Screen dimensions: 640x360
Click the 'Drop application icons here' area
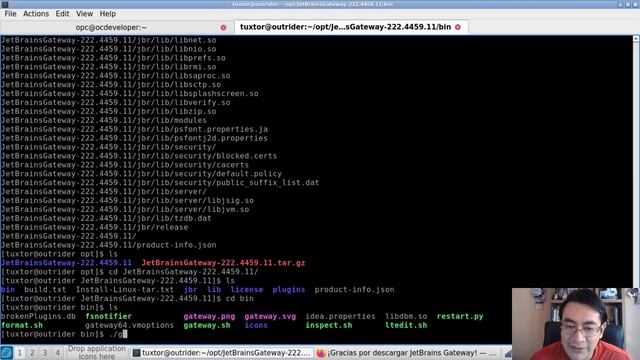pos(97,353)
